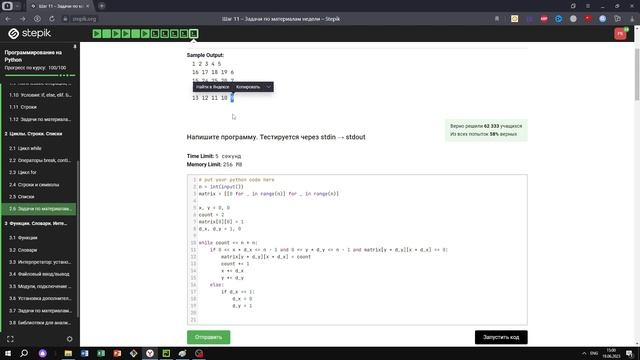Open PowerPoint from taskbar

click(x=117, y=353)
